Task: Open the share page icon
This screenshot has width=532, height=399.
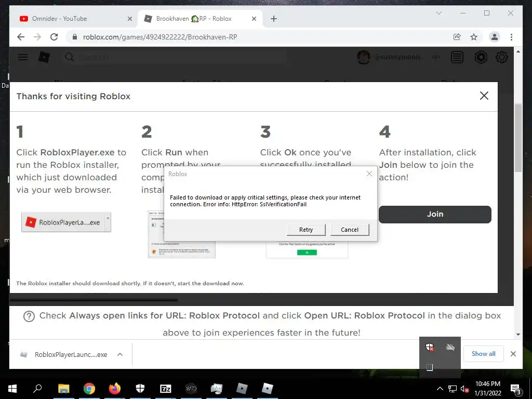Action: 457,37
